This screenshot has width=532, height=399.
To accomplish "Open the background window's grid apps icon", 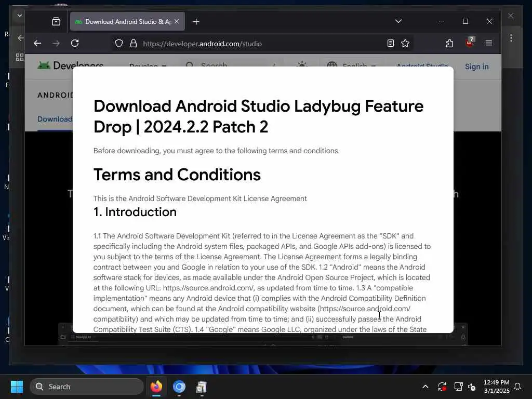I will pyautogui.click(x=20, y=57).
